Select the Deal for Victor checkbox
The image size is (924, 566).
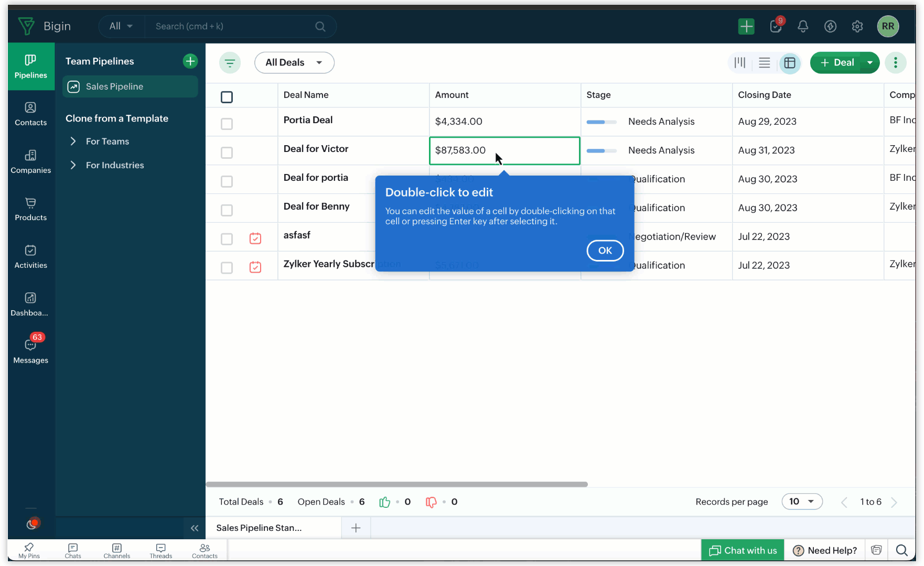[227, 153]
